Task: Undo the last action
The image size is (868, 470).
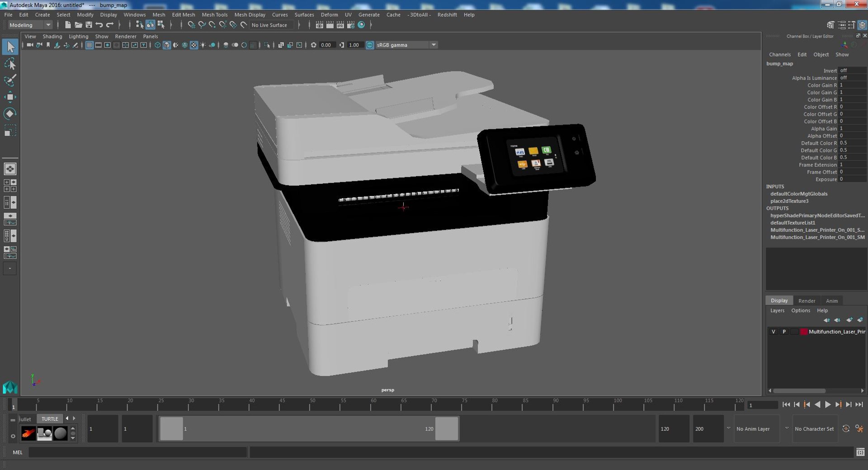Action: click(99, 25)
